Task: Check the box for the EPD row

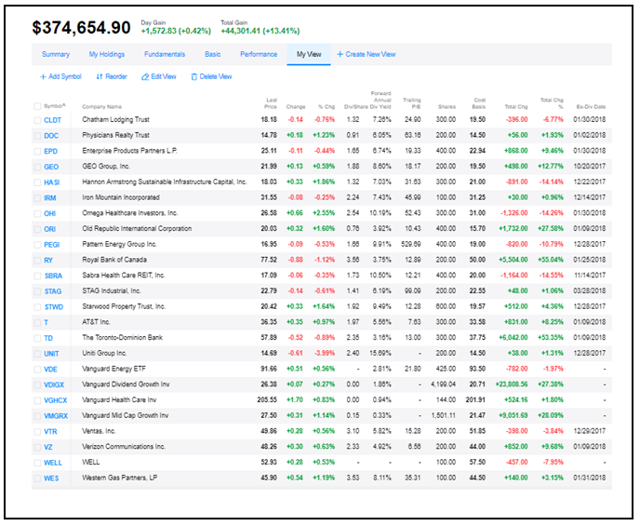Action: click(x=37, y=151)
